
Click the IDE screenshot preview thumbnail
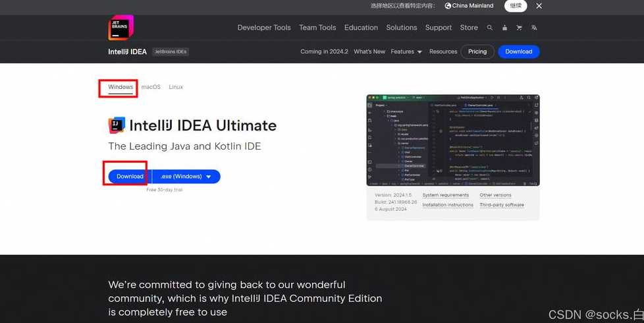click(453, 140)
